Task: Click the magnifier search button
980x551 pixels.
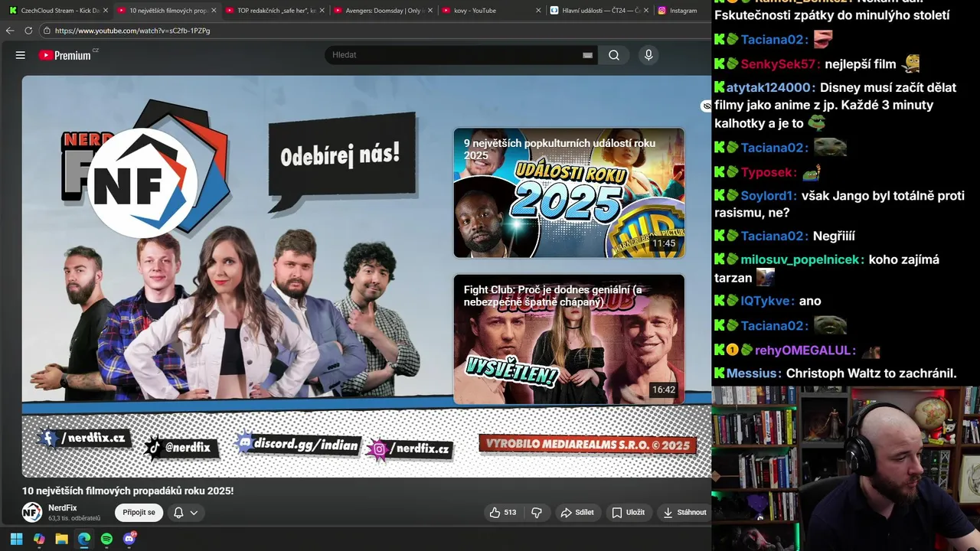Action: pyautogui.click(x=614, y=55)
